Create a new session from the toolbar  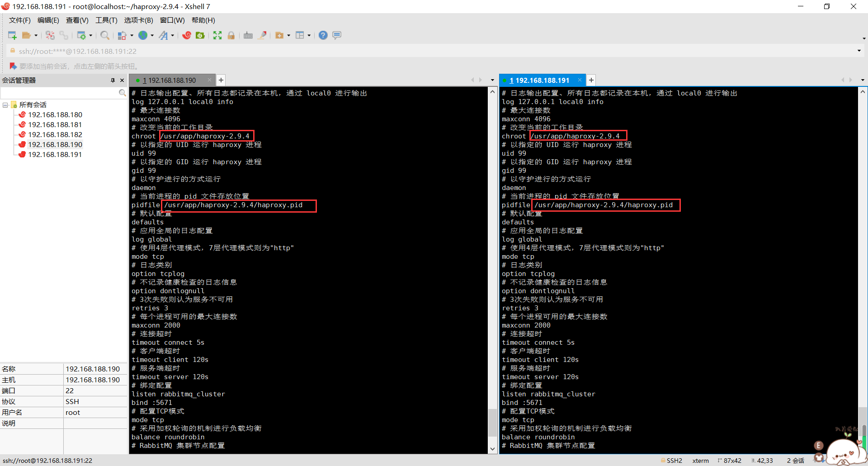12,35
